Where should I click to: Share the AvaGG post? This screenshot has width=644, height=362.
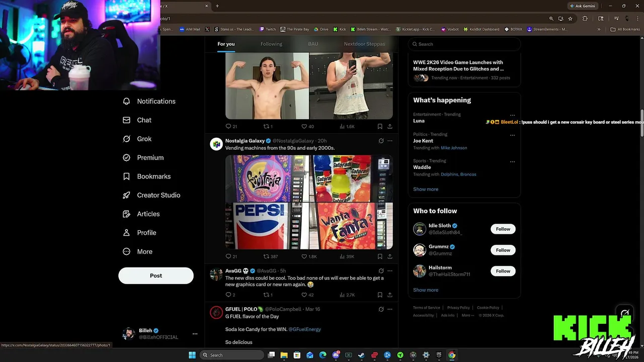click(389, 295)
